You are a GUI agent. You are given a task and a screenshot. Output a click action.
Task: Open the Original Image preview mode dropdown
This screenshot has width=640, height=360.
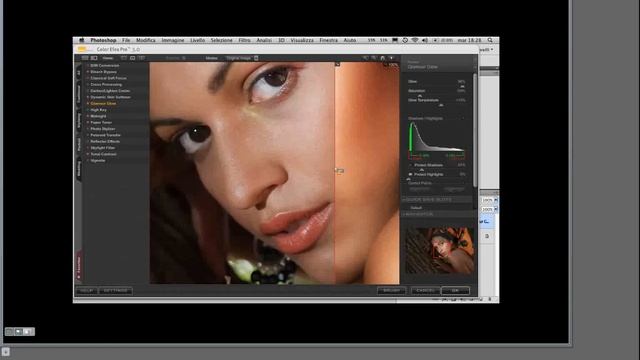tap(242, 58)
